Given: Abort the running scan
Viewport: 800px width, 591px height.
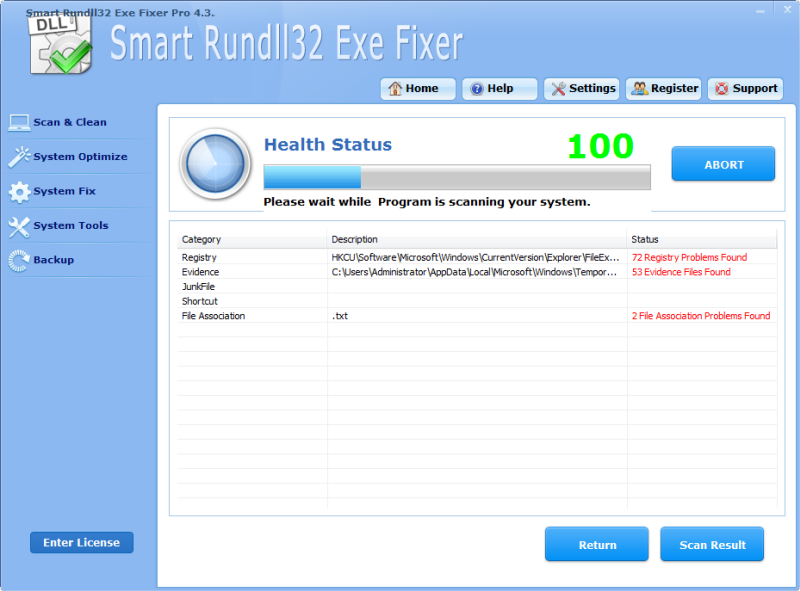Looking at the screenshot, I should point(723,164).
